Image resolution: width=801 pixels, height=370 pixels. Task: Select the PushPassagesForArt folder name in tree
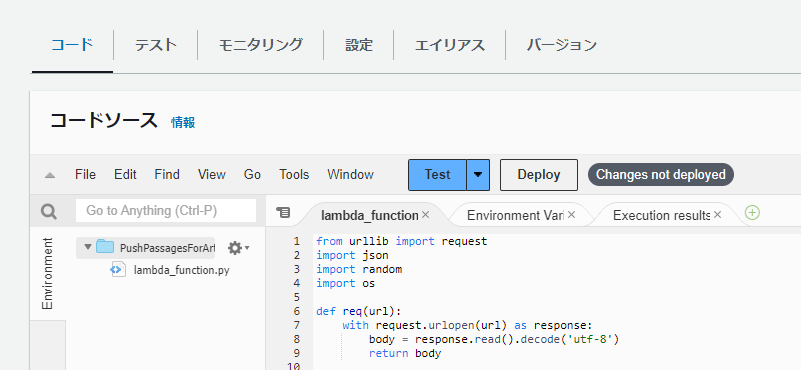click(x=167, y=248)
